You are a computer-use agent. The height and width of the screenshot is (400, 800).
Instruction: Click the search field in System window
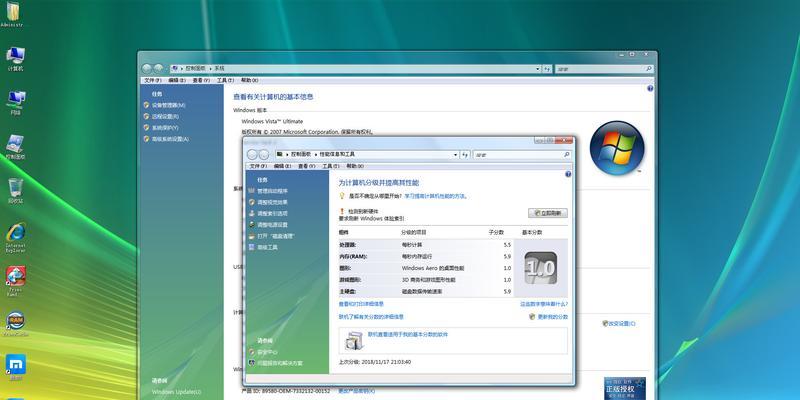[x=600, y=68]
